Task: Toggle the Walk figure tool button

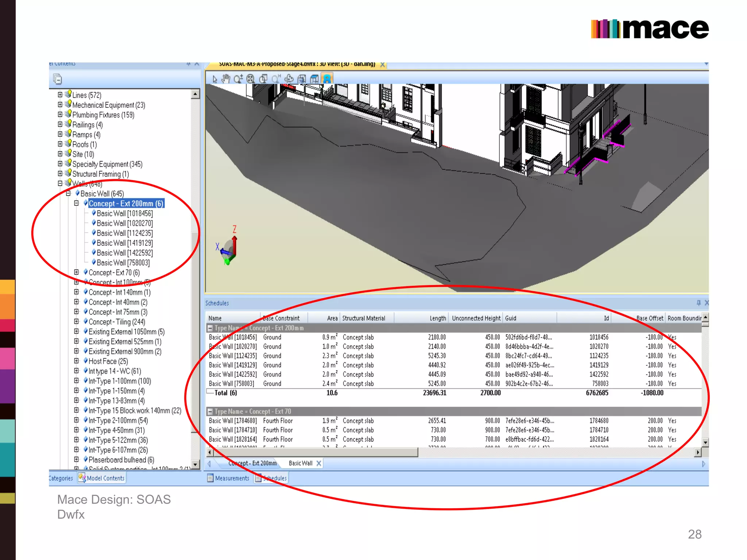Action: [x=327, y=79]
